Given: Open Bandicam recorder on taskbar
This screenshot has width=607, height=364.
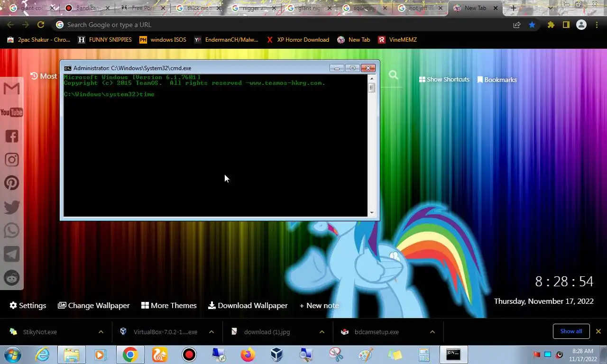Looking at the screenshot, I should [189, 355].
